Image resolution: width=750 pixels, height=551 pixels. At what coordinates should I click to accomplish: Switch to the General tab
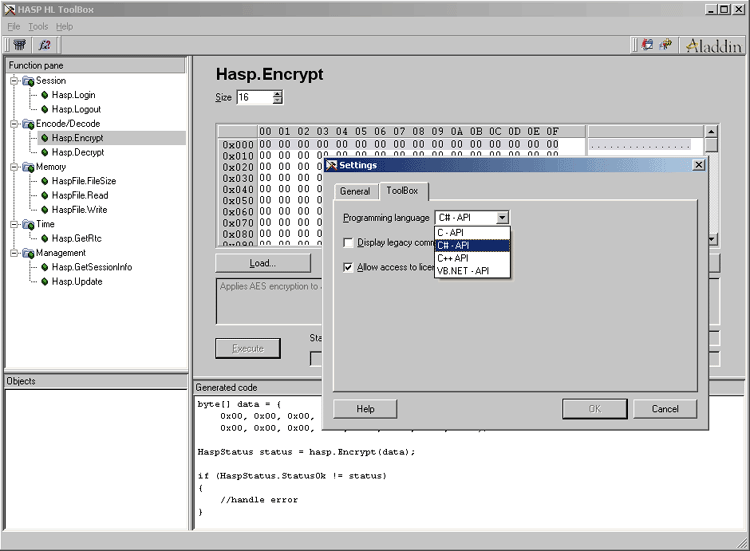tap(355, 191)
